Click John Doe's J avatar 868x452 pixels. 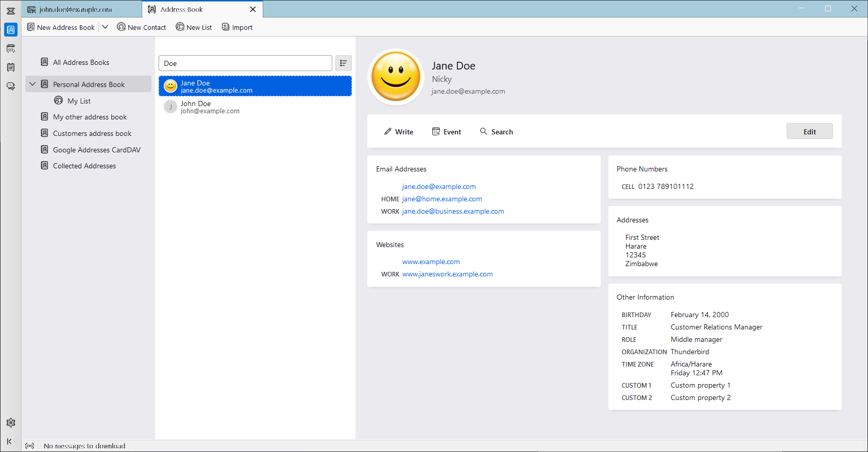171,107
